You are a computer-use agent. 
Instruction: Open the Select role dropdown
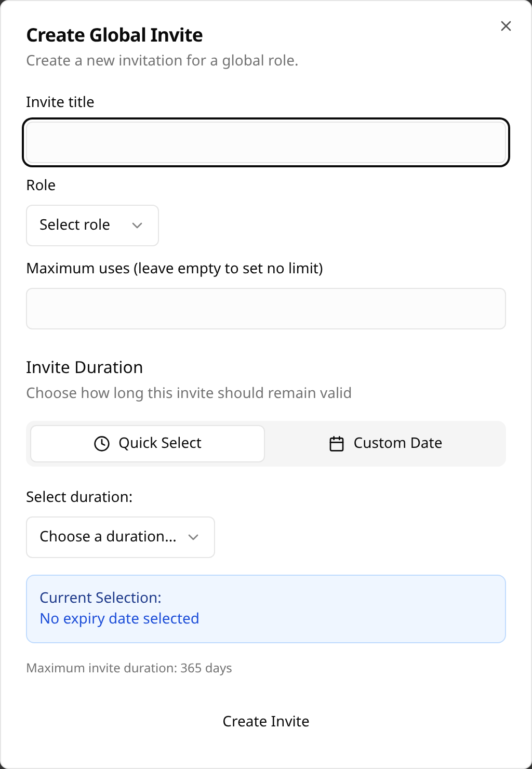[92, 226]
